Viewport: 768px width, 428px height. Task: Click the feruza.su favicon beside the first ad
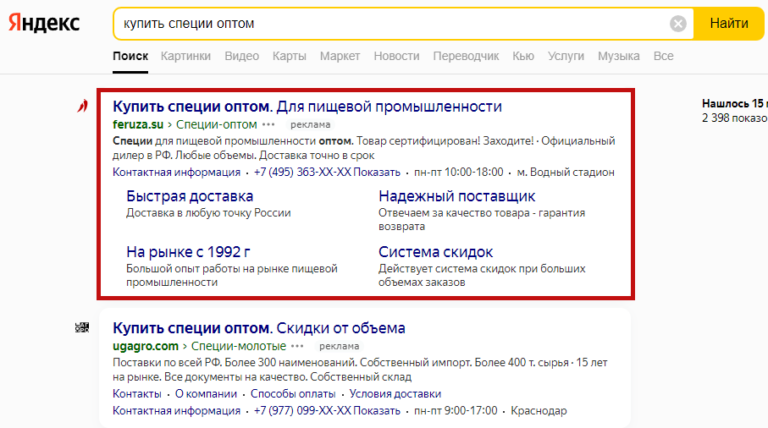point(82,106)
